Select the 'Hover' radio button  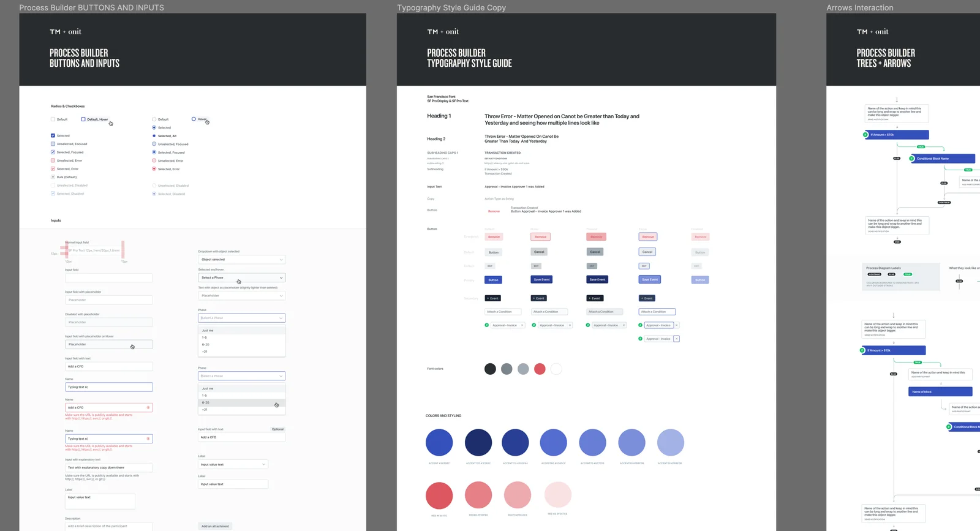194,119
